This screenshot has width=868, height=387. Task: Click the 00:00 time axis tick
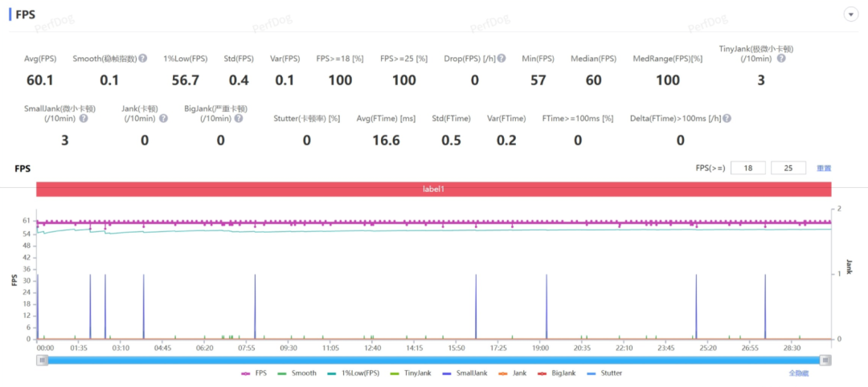pyautogui.click(x=45, y=348)
